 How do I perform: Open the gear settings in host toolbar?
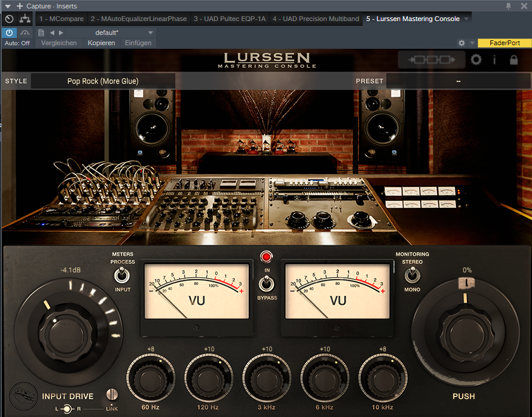click(x=462, y=43)
